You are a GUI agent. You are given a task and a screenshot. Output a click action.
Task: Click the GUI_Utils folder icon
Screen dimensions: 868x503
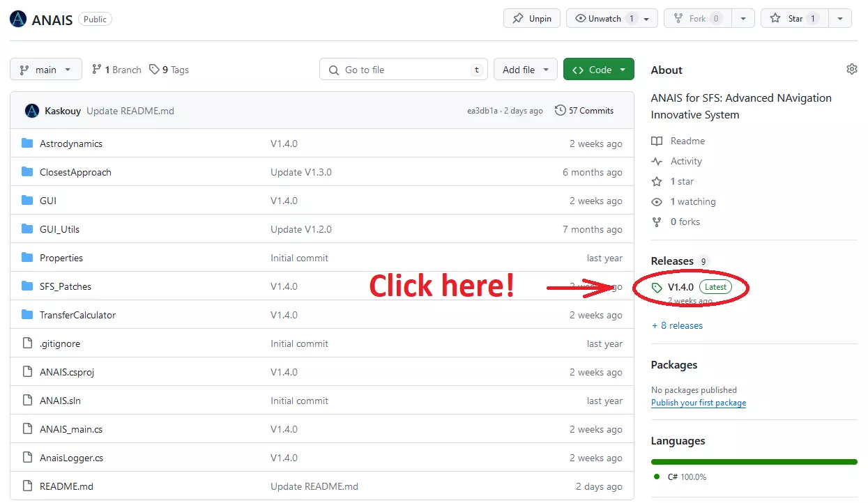coord(27,229)
